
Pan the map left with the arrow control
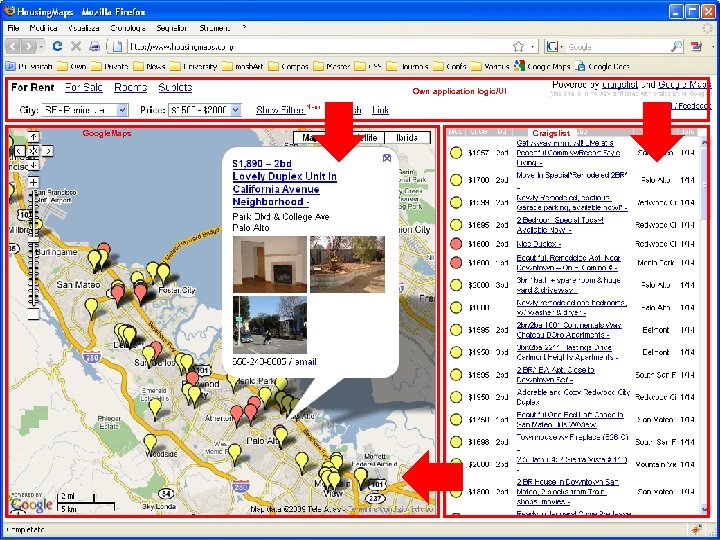click(x=19, y=151)
